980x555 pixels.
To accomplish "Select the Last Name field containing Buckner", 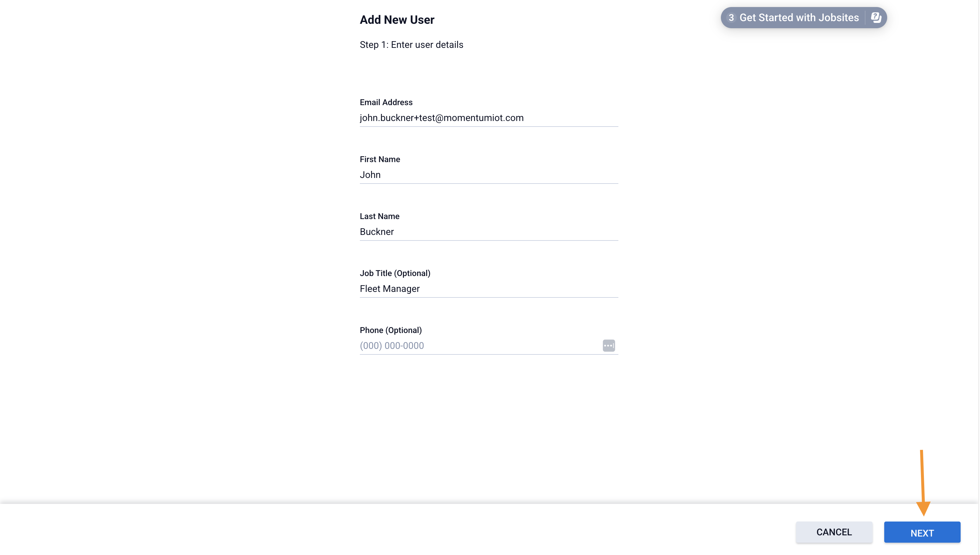I will [489, 232].
